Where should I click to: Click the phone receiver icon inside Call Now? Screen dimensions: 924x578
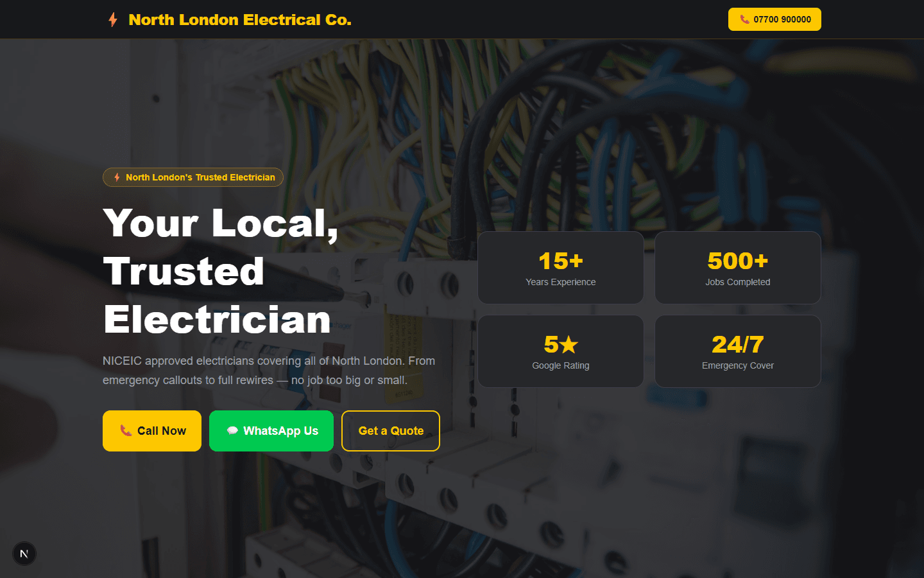(x=126, y=431)
